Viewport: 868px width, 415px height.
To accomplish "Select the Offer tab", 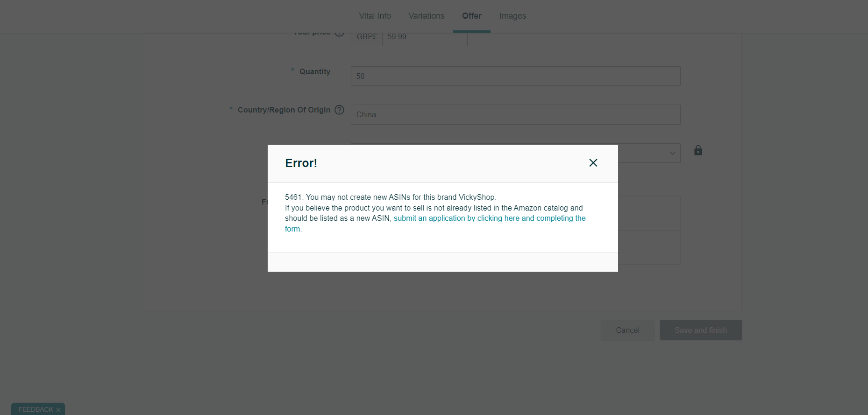I will pos(472,16).
